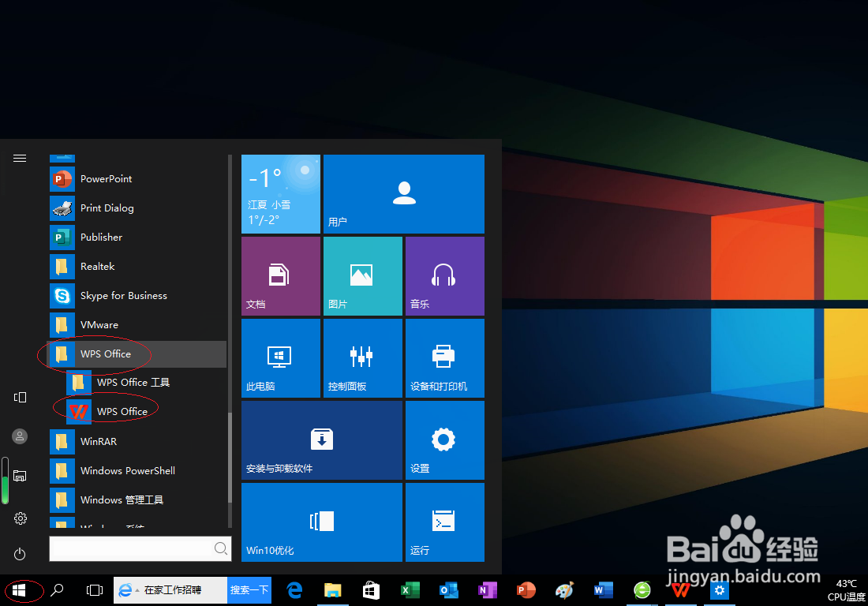Screen dimensions: 868x606
Task: Expand the WinRAR folder
Action: pos(138,442)
